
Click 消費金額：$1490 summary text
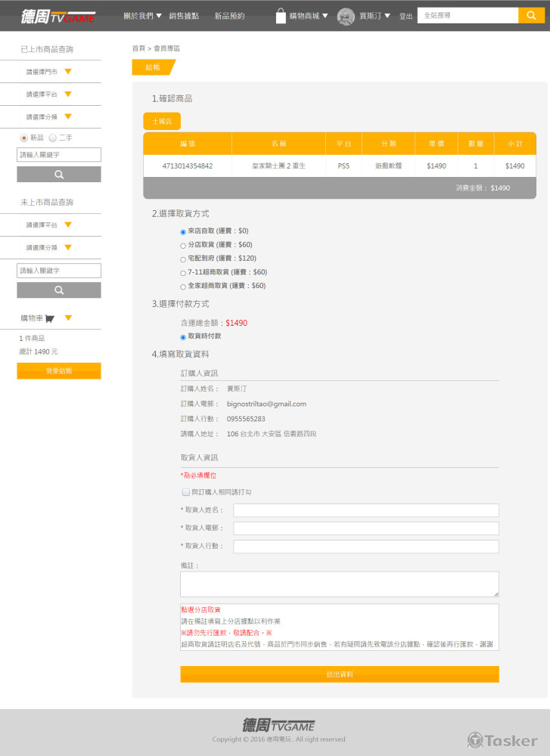483,188
